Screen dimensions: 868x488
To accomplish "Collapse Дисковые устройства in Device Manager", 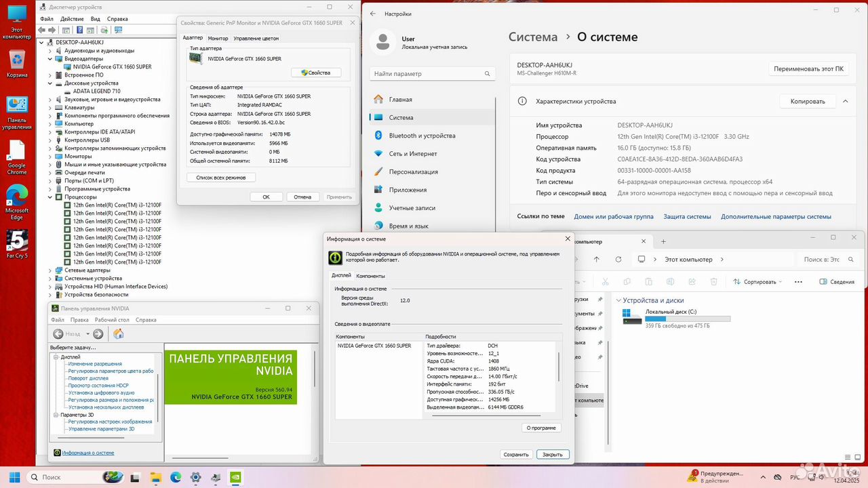I will pos(50,83).
